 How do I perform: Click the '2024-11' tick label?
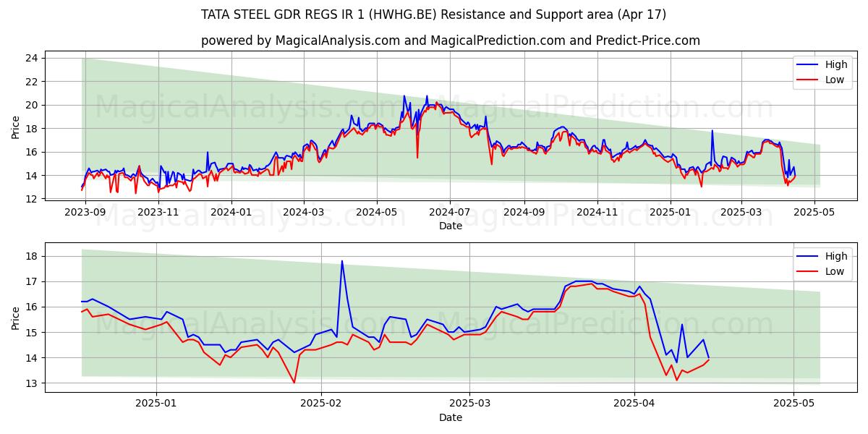coord(597,212)
